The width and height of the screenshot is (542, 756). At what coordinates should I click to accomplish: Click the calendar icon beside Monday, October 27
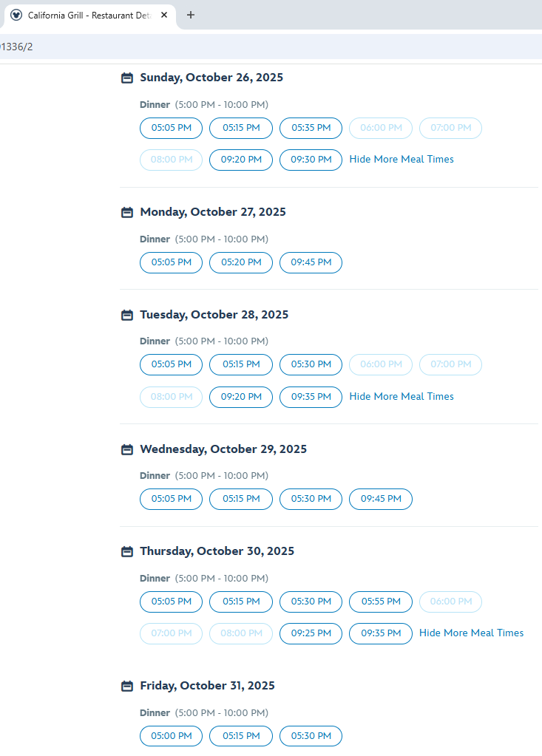pyautogui.click(x=127, y=212)
